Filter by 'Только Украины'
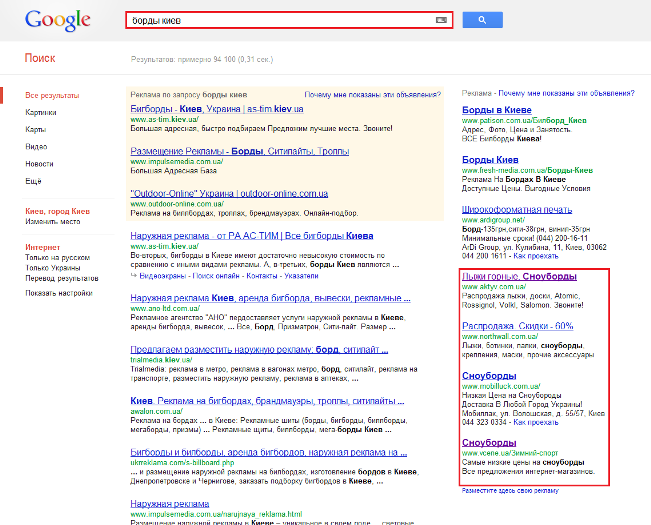 [53, 268]
